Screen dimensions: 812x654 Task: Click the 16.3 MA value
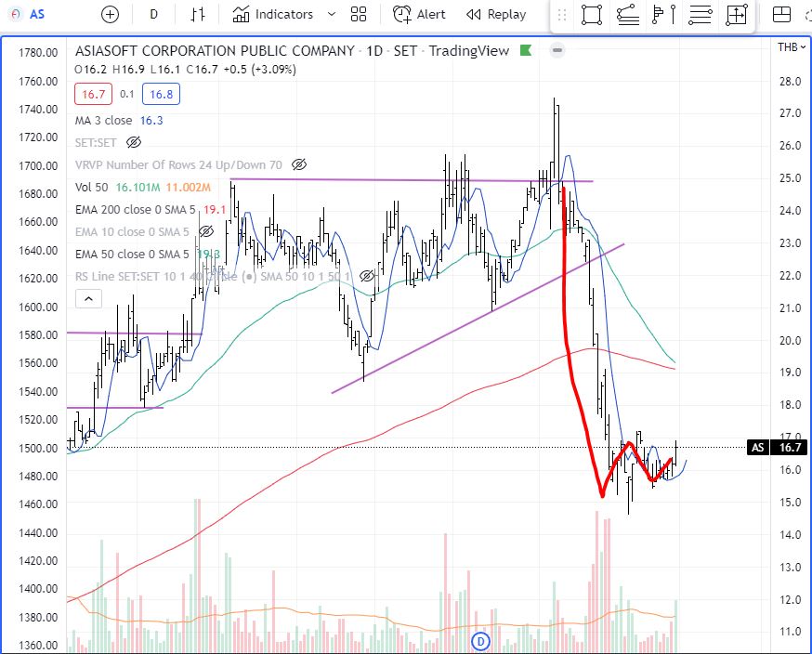coord(151,121)
